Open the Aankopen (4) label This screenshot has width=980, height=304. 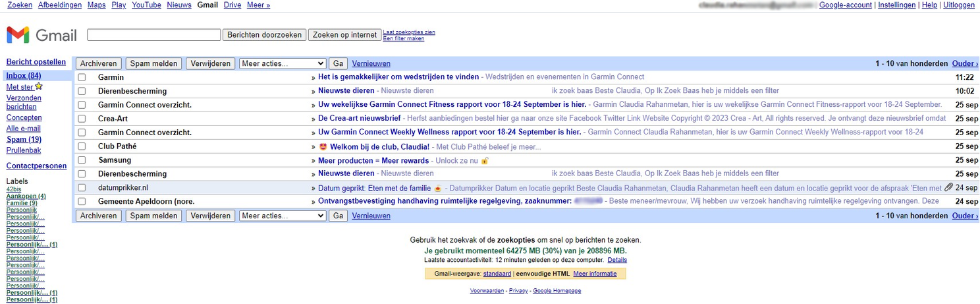point(26,197)
